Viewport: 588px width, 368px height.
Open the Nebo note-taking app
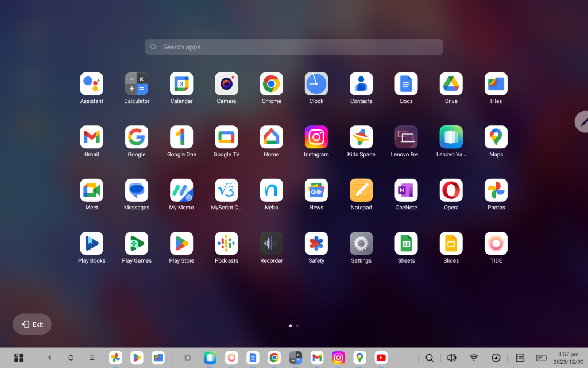271,191
